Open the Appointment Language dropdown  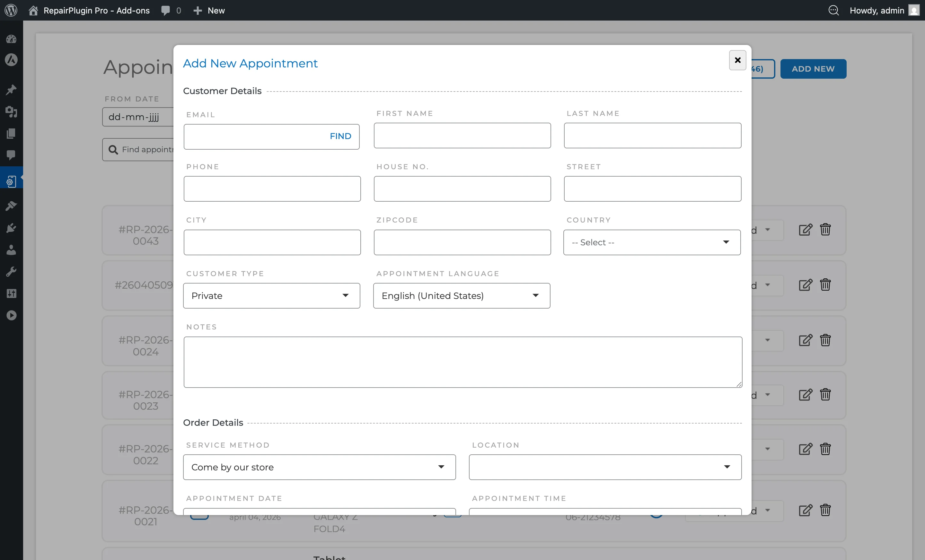461,296
